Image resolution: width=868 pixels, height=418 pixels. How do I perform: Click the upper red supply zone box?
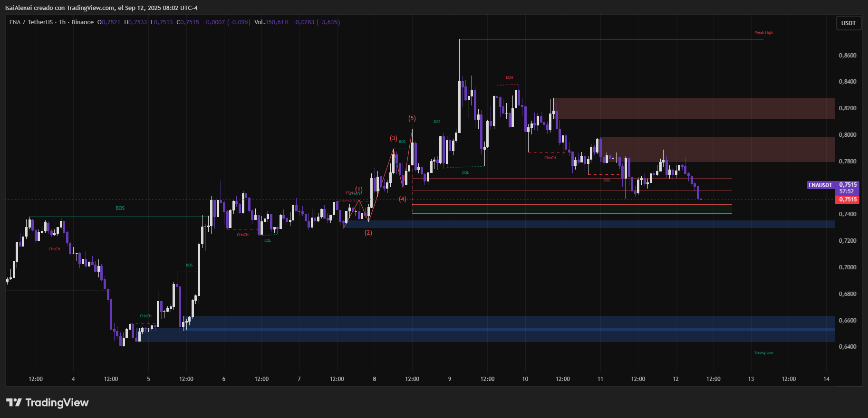tap(694, 108)
